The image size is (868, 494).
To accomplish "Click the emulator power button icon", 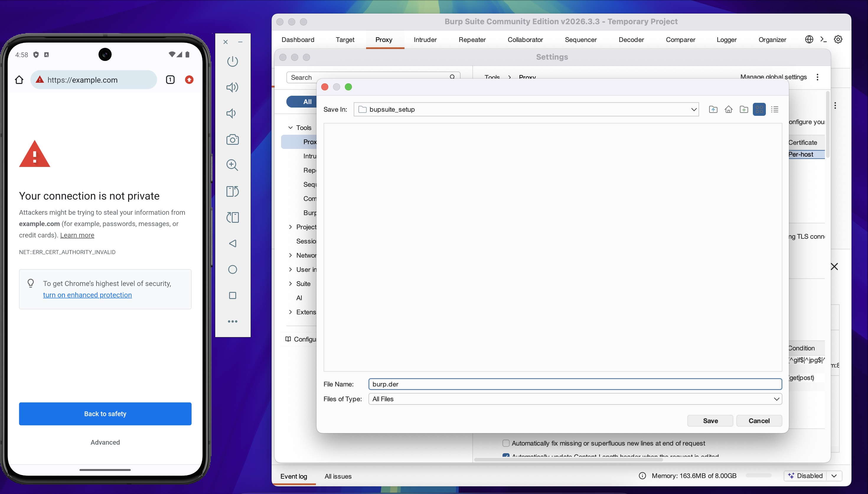I will coord(233,61).
